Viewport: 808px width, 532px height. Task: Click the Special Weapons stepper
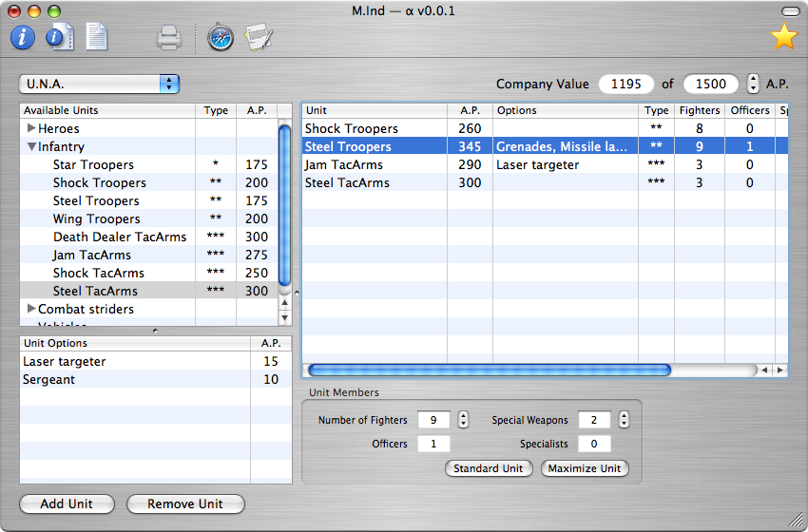pyautogui.click(x=624, y=420)
